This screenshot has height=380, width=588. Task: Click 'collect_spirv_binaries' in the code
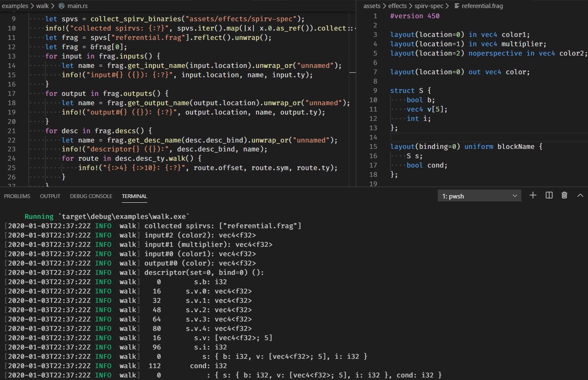pyautogui.click(x=136, y=19)
